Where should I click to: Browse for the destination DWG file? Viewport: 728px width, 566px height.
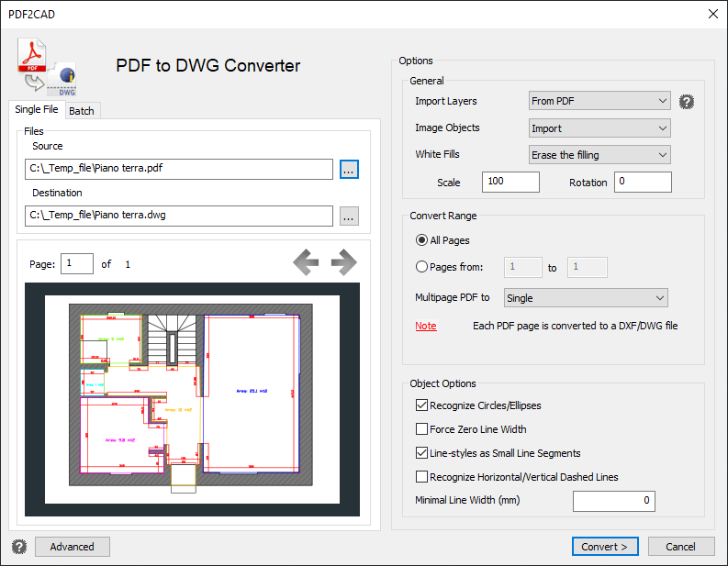coord(349,216)
